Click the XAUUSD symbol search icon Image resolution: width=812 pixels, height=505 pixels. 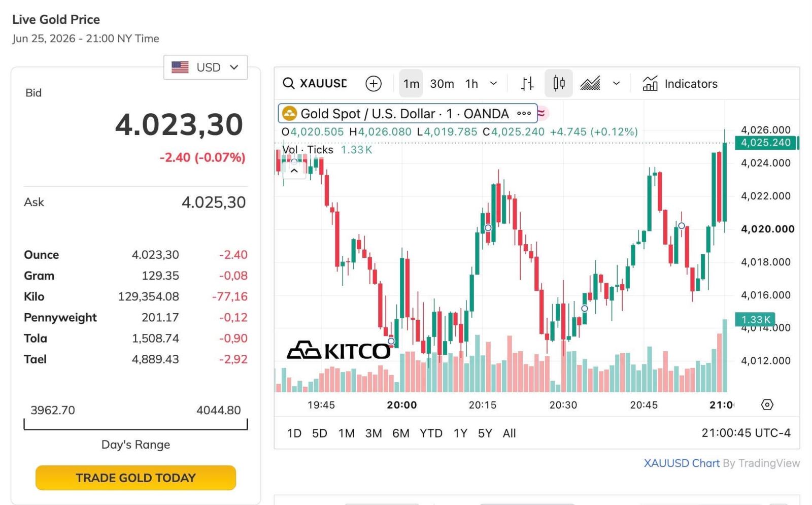tap(288, 83)
